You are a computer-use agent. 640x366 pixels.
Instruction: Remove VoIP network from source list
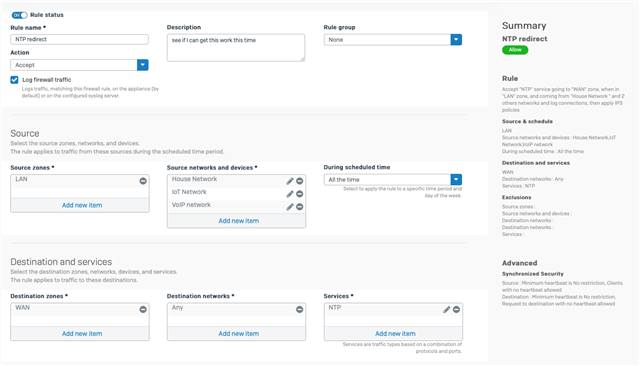[x=300, y=207]
